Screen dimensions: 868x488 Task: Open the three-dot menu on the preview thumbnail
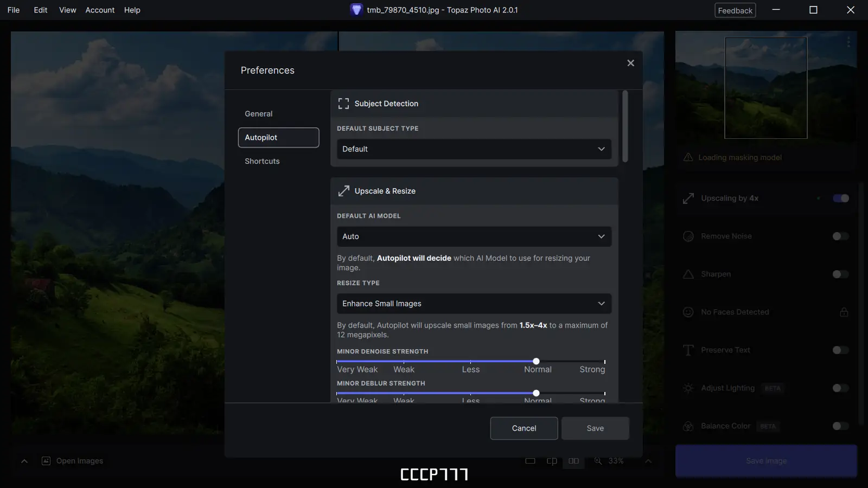click(848, 42)
